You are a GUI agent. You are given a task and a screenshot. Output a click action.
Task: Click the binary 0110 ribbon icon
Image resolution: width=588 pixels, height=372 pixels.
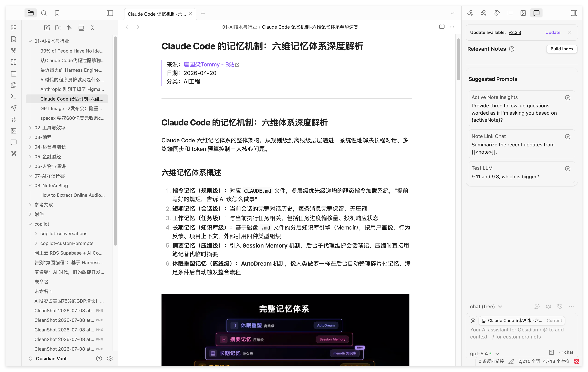click(14, 119)
